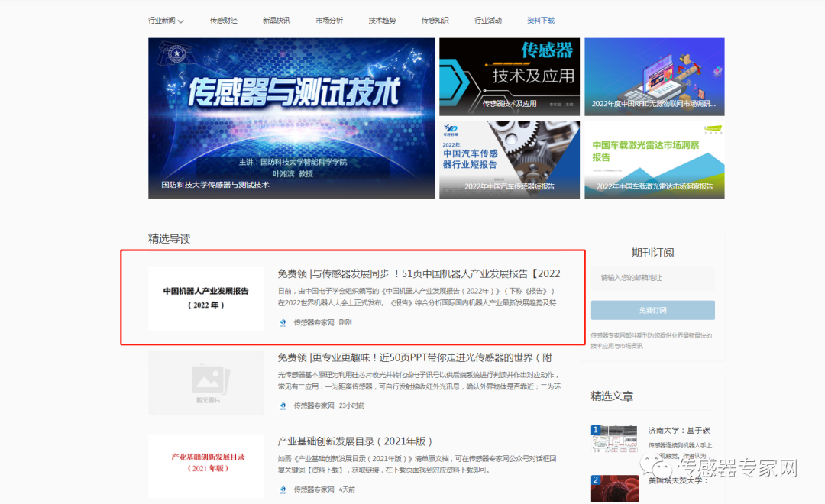Open the 中国车载激光雷达市场洞察报告 tile
Image resolution: width=825 pixels, height=504 pixels.
(x=655, y=159)
